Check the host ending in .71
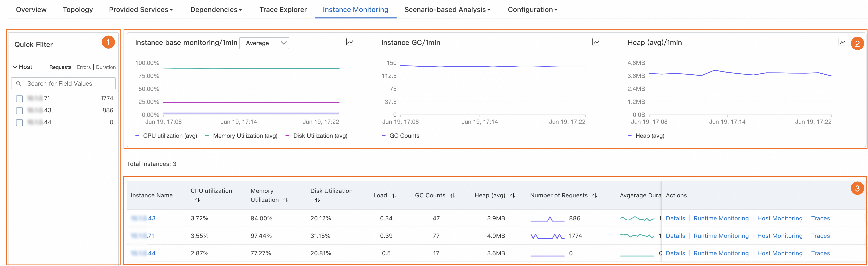 pos(20,99)
